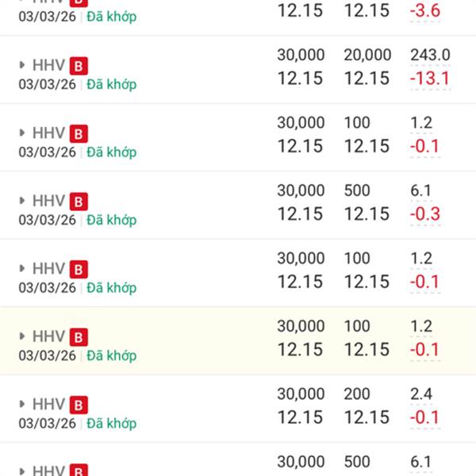Click 'Đã khớp' status in the highlighted row
Viewport: 476px width, 476px height.
tap(111, 355)
